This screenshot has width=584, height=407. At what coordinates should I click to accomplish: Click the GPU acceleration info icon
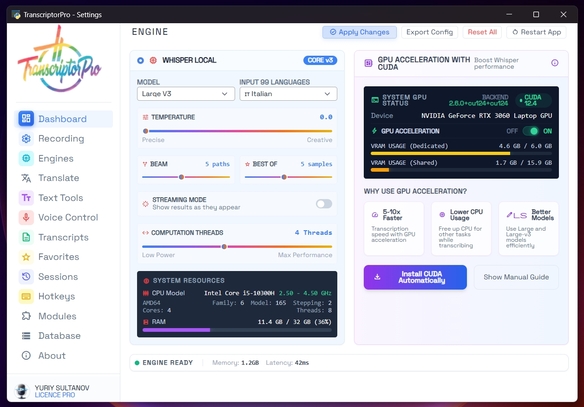(x=555, y=63)
